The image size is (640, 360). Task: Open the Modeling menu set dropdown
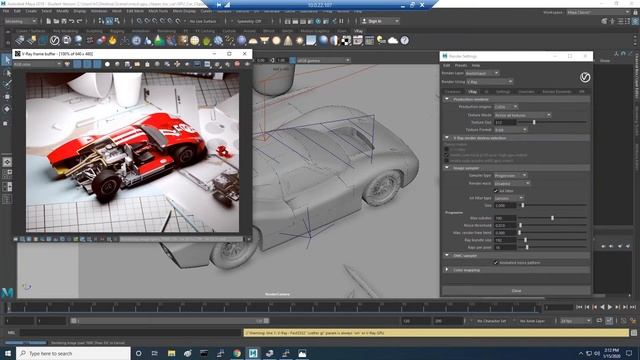[x=20, y=21]
